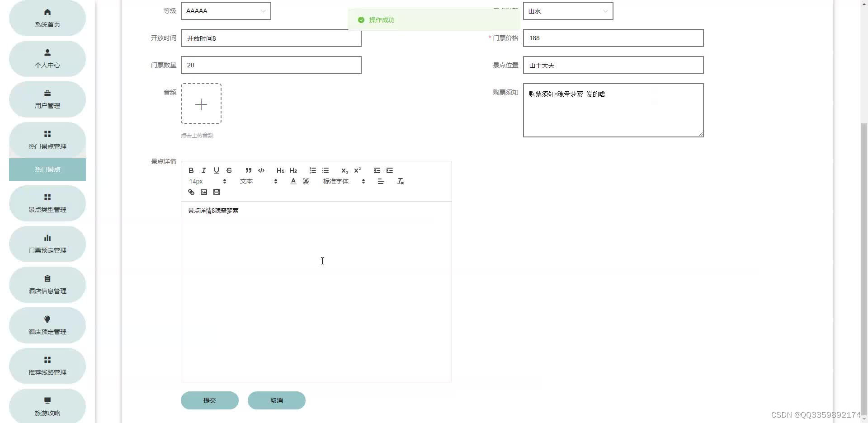Click the 点击上传音频 hint text
This screenshot has height=423, width=868.
[197, 135]
